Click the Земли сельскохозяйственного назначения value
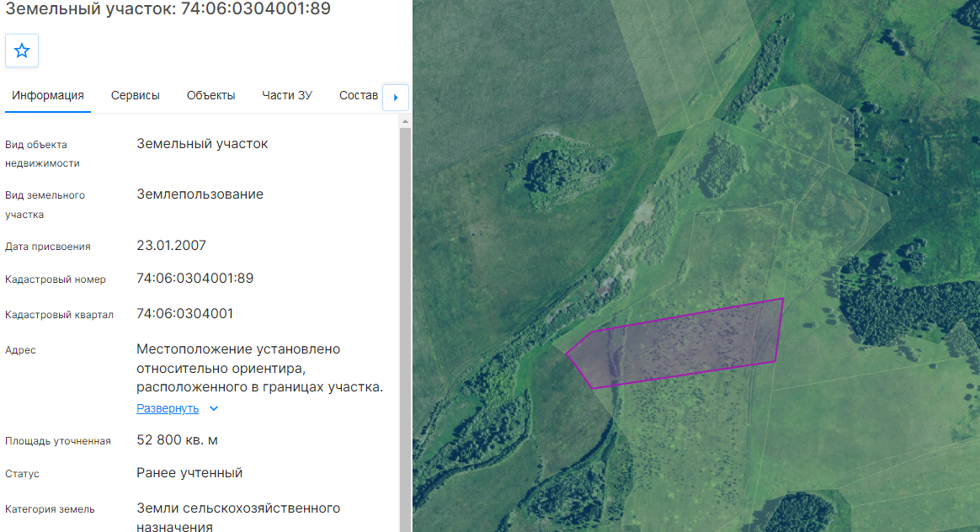This screenshot has width=980, height=532. pos(238,517)
